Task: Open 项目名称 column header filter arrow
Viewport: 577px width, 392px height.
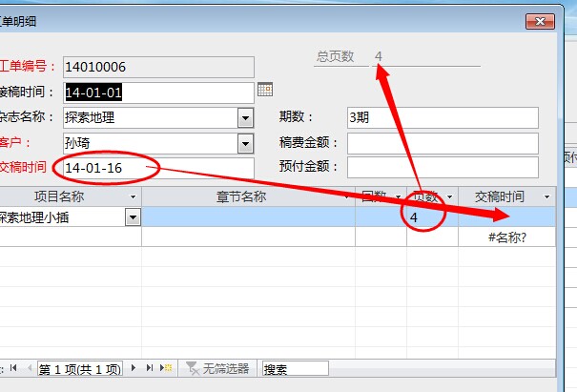Action: pos(134,196)
